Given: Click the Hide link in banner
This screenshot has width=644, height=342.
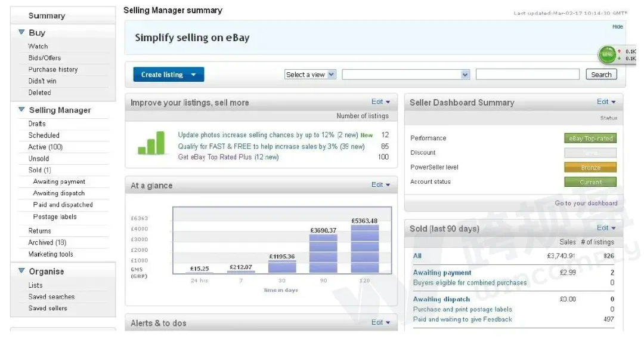Looking at the screenshot, I should click(x=617, y=27).
